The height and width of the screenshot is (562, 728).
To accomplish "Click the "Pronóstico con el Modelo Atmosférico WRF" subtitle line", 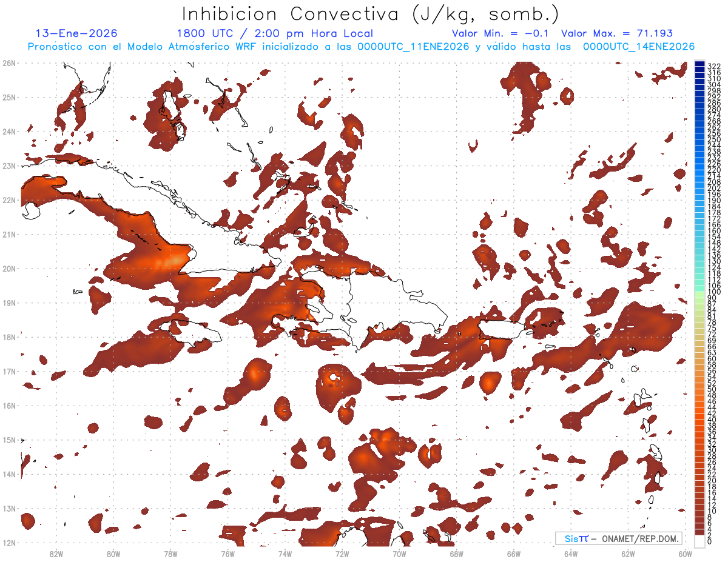I will (x=361, y=47).
